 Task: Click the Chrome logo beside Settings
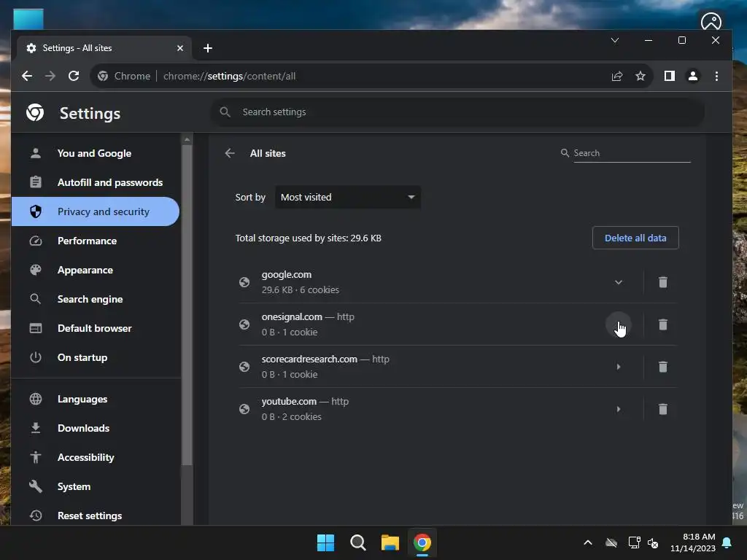pyautogui.click(x=35, y=113)
